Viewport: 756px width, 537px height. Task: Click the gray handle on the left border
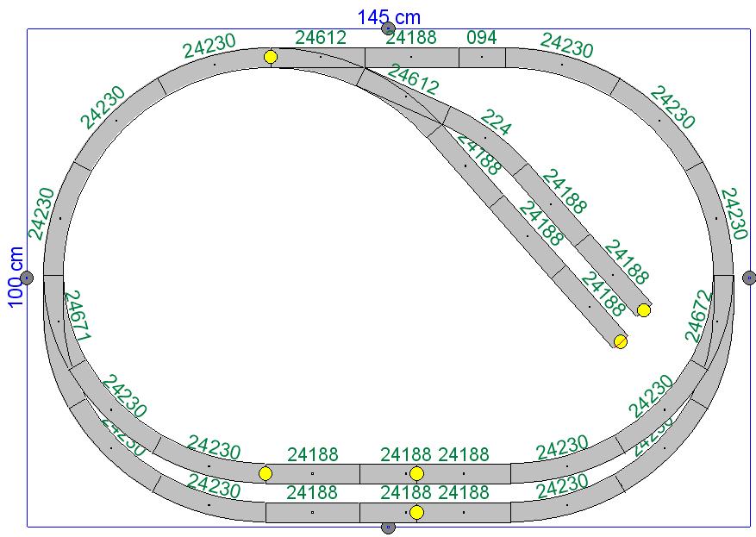tap(27, 278)
